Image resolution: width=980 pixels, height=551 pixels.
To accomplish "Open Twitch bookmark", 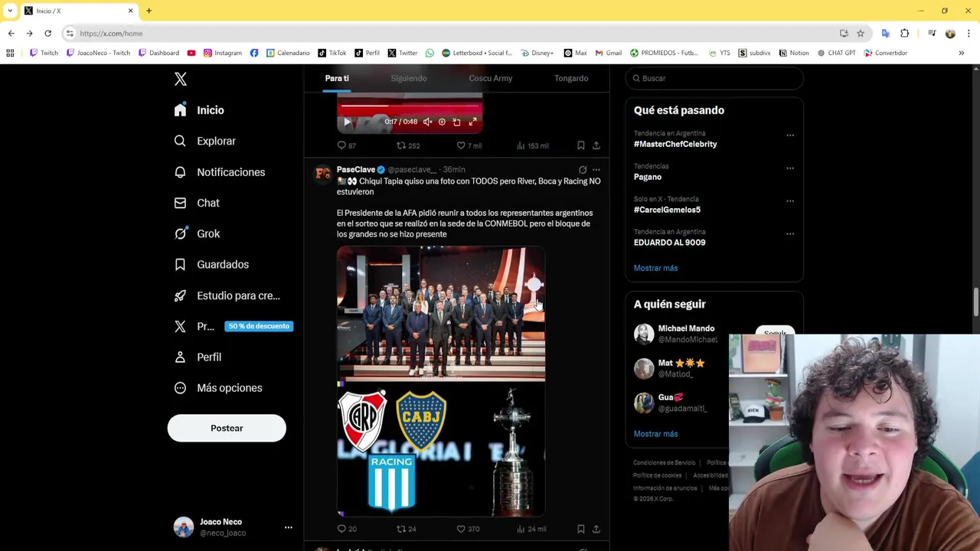I will tap(44, 53).
